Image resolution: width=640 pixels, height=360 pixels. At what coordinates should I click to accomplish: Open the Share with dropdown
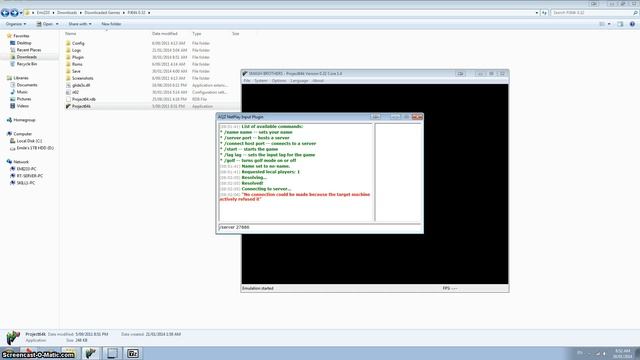point(80,24)
